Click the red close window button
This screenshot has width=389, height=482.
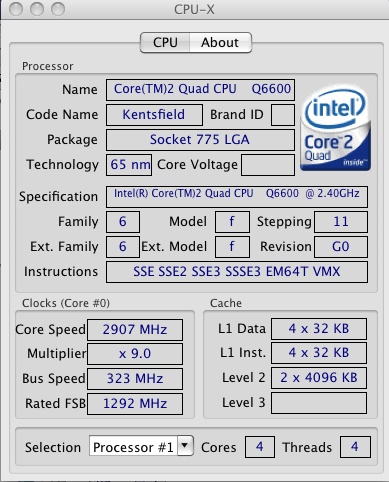pyautogui.click(x=16, y=9)
